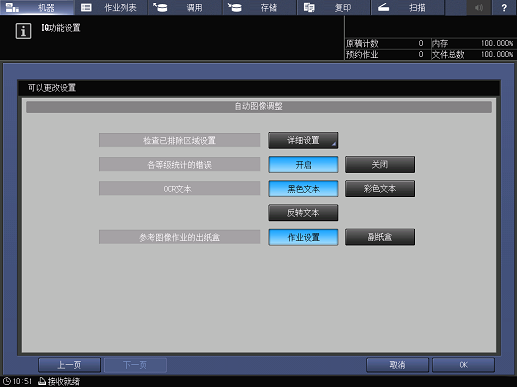Click the 可以更改设置 title text
517x387 pixels.
(52, 88)
